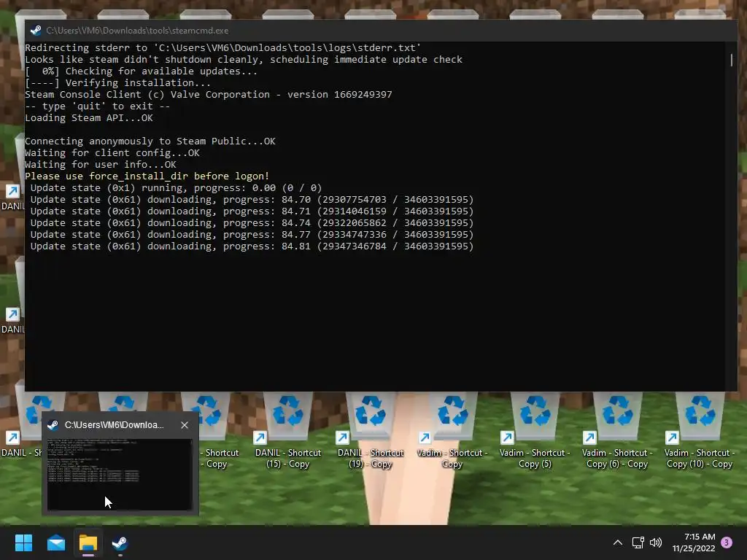Click the preview title 'C:\Users\VM6\Downloa...'

[x=115, y=425]
